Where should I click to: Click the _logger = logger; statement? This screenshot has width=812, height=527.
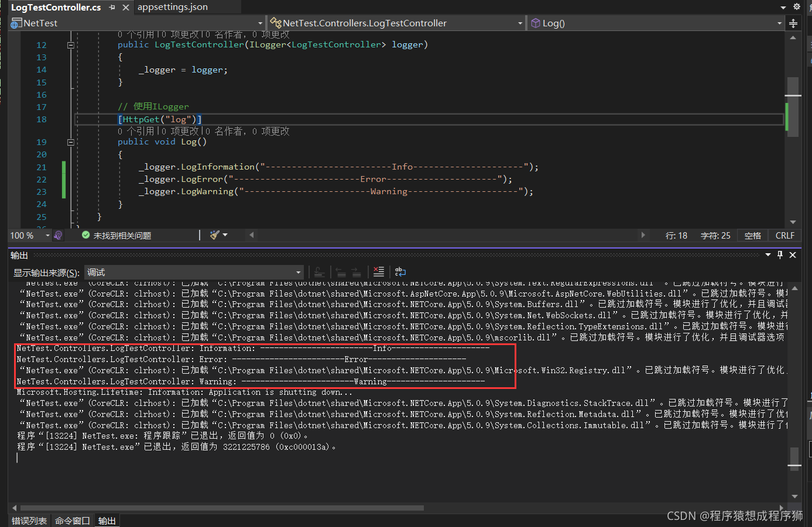pyautogui.click(x=183, y=70)
